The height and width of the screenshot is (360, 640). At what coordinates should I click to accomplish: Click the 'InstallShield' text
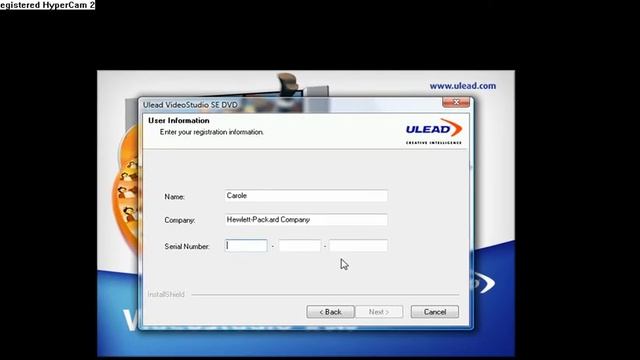(x=166, y=294)
